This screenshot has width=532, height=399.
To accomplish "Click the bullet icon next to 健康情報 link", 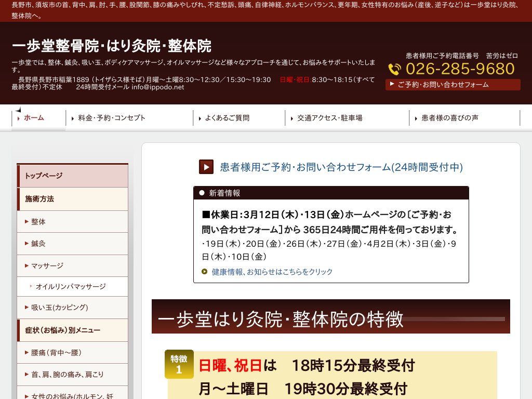I will (x=205, y=271).
